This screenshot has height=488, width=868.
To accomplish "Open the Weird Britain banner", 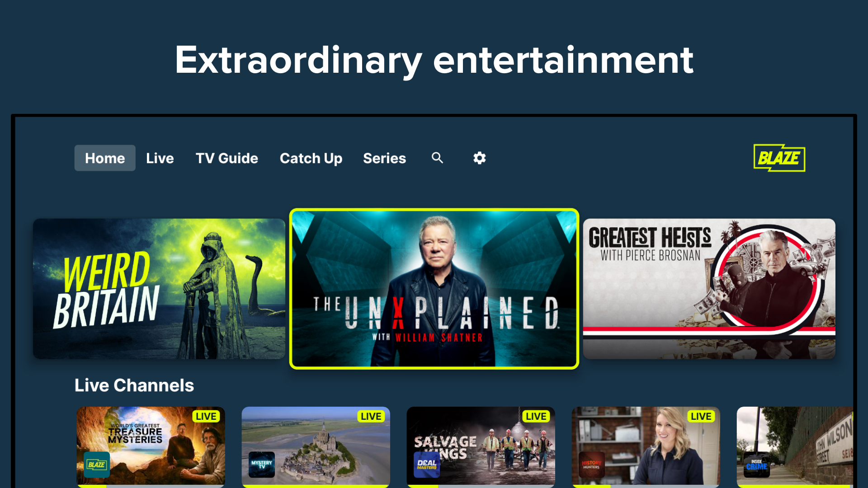I will click(159, 289).
